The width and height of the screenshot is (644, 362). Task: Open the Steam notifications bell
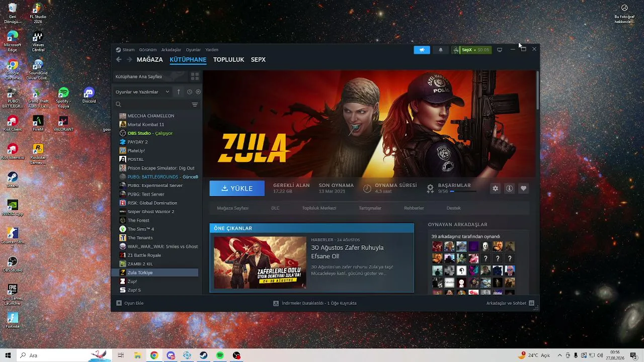pos(441,50)
